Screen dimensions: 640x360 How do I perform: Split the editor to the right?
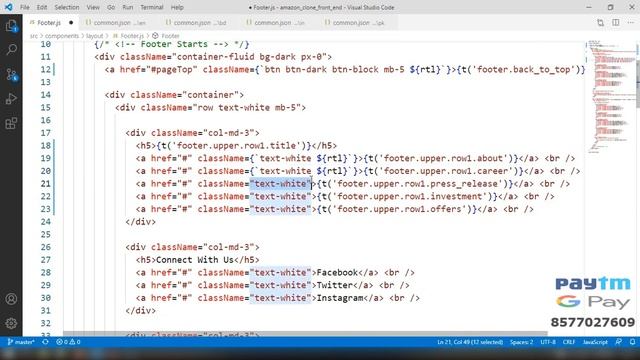(616, 23)
